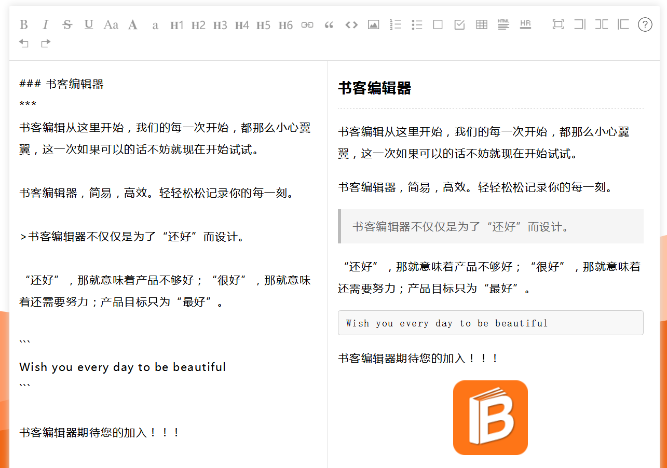Switch to split editor and preview layout
Viewport: 667px width, 468px height.
[x=601, y=24]
